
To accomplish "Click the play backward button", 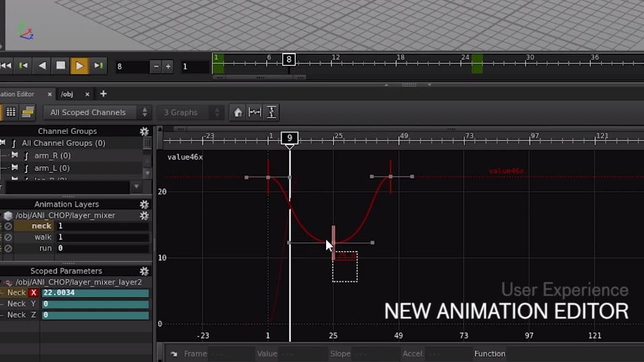I will [x=42, y=66].
